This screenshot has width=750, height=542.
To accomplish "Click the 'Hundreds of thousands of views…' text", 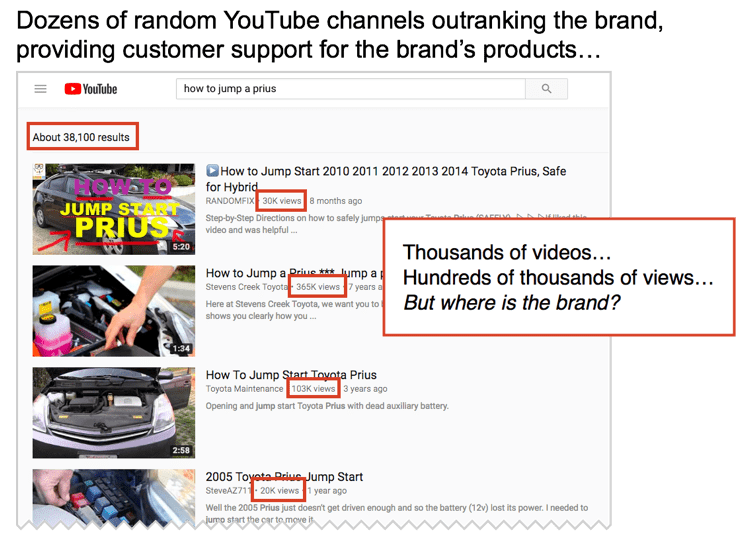I will [x=558, y=277].
